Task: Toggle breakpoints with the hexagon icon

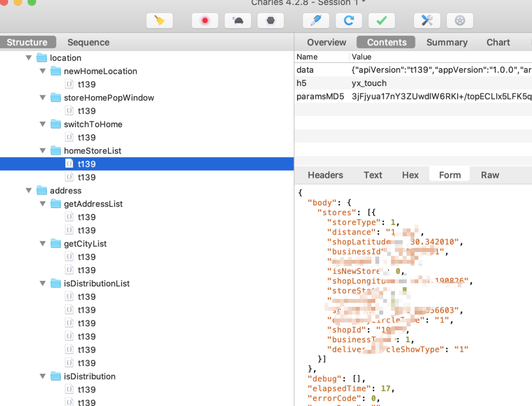Action: 271,21
